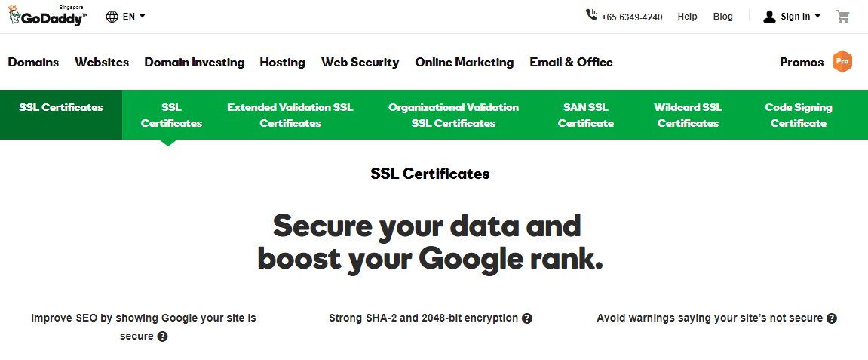Expand the Sign In dropdown
The height and width of the screenshot is (360, 868).
(x=801, y=17)
